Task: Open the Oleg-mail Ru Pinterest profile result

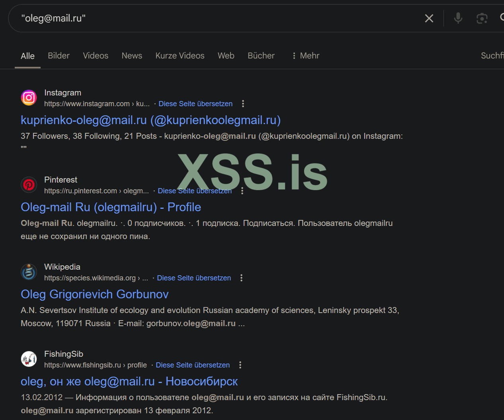Action: pyautogui.click(x=111, y=207)
